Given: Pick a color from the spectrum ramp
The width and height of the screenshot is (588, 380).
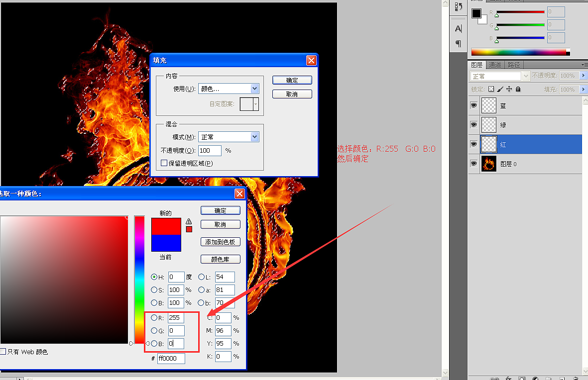Looking at the screenshot, I should (520, 52).
